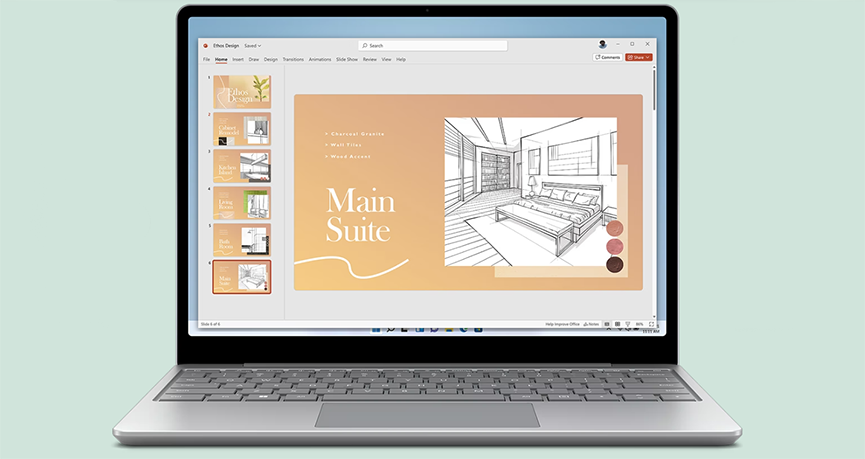865x459 pixels.
Task: Open the user account profile picture
Action: (603, 45)
